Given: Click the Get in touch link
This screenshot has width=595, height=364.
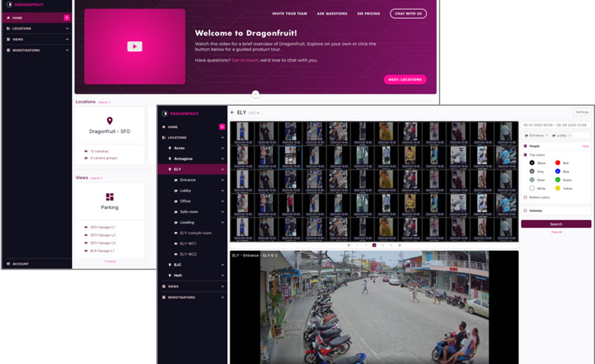Looking at the screenshot, I should [245, 60].
